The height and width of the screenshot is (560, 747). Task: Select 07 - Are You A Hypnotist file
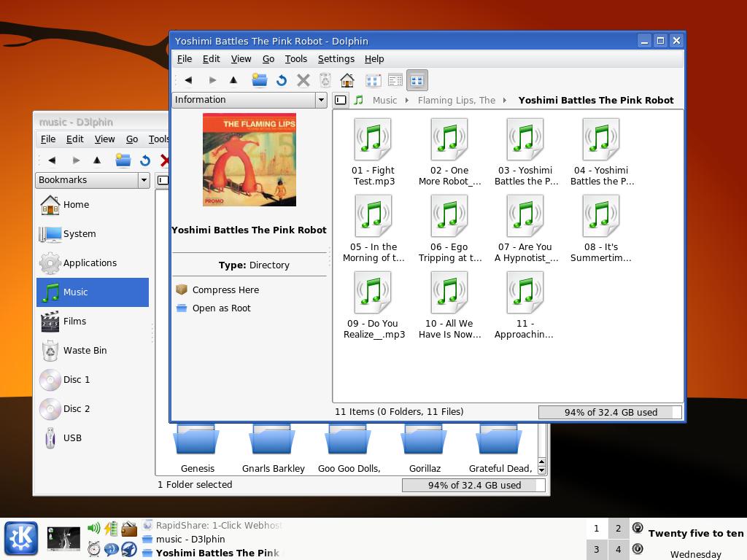pyautogui.click(x=526, y=229)
